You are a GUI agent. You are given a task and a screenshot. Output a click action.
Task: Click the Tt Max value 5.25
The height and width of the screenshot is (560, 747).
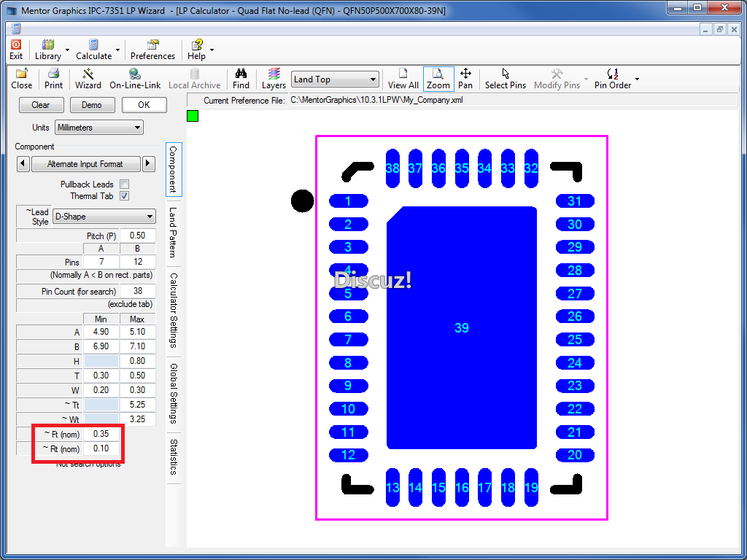[137, 405]
